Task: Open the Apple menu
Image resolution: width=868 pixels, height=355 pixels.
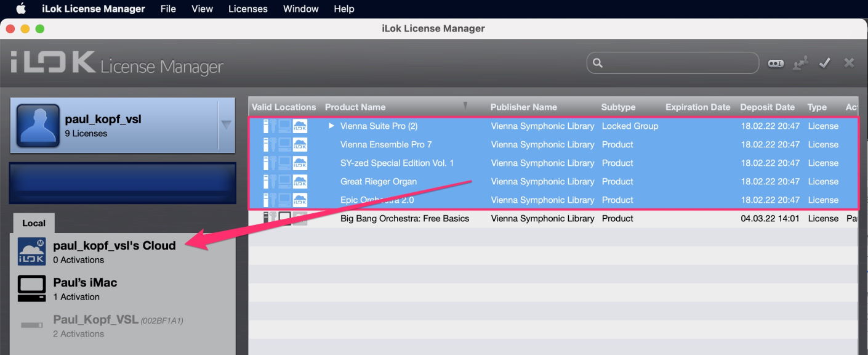Action: tap(21, 9)
